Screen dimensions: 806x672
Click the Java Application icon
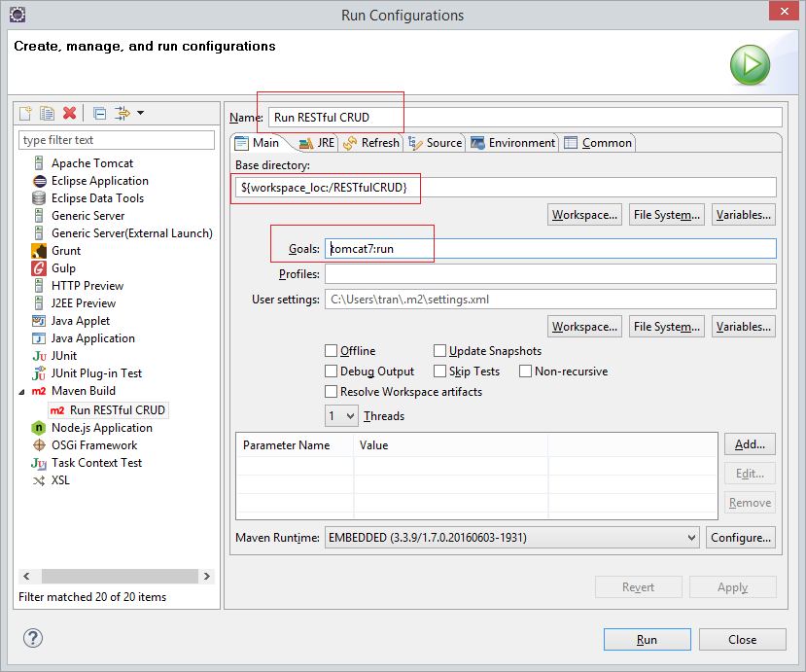pyautogui.click(x=39, y=338)
